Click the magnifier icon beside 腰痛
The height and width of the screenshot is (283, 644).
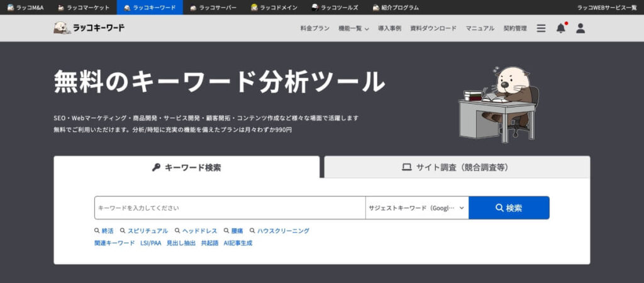click(226, 231)
